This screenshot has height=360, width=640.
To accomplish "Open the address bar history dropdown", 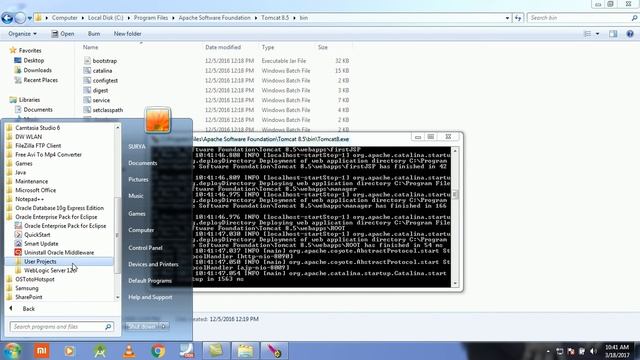I will (x=507, y=18).
